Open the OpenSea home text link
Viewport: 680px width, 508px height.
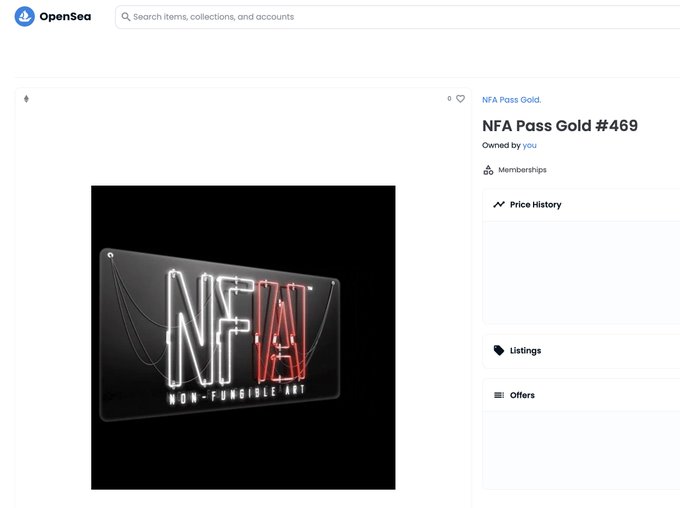[x=65, y=16]
